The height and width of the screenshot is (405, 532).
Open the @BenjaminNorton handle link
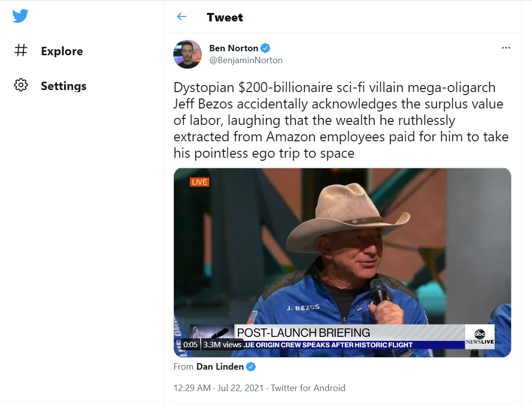(246, 60)
